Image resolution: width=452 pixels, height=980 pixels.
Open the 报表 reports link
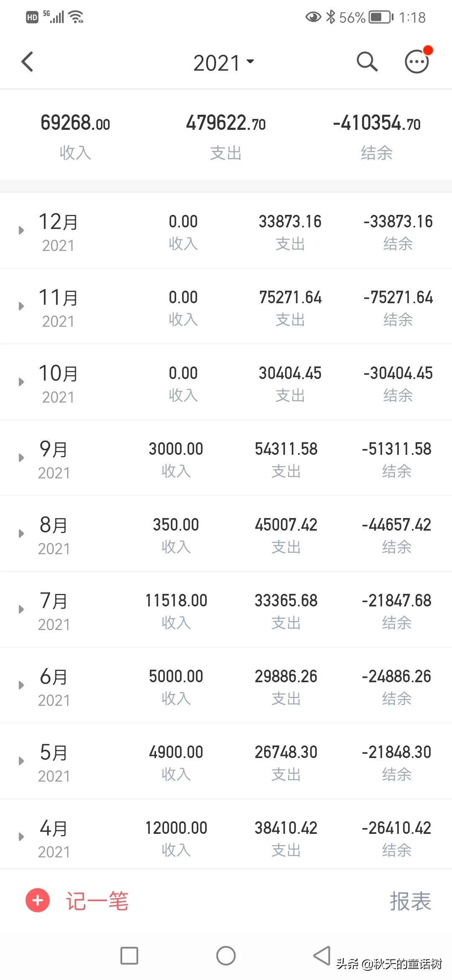[x=410, y=901]
